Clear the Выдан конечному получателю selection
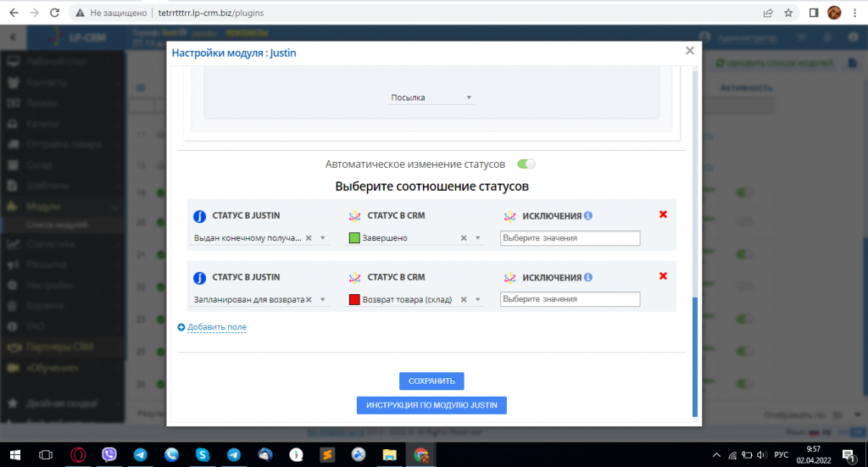This screenshot has width=868, height=467. (x=309, y=238)
